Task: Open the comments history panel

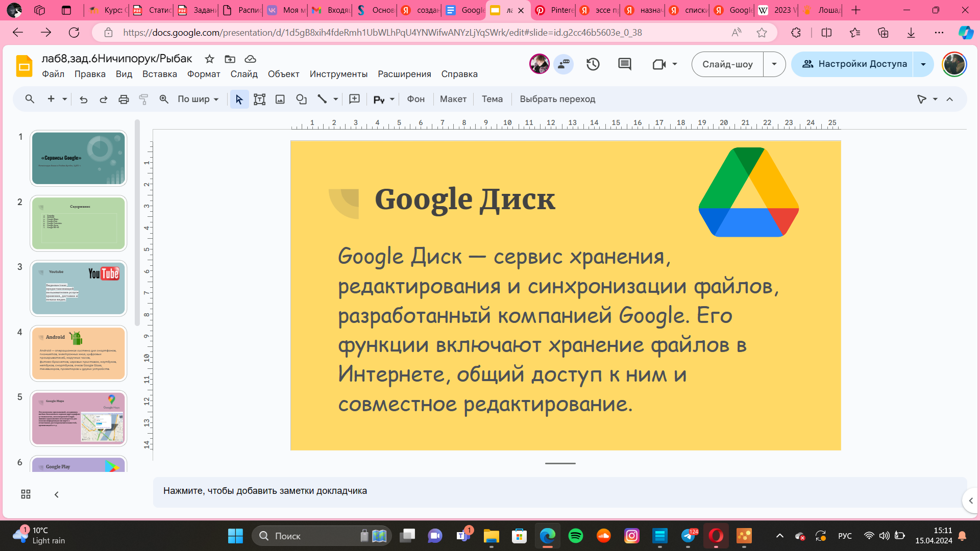Action: (x=624, y=64)
